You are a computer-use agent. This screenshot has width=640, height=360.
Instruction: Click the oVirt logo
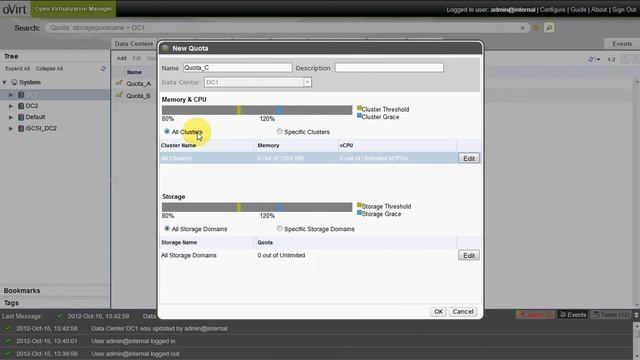[15, 9]
